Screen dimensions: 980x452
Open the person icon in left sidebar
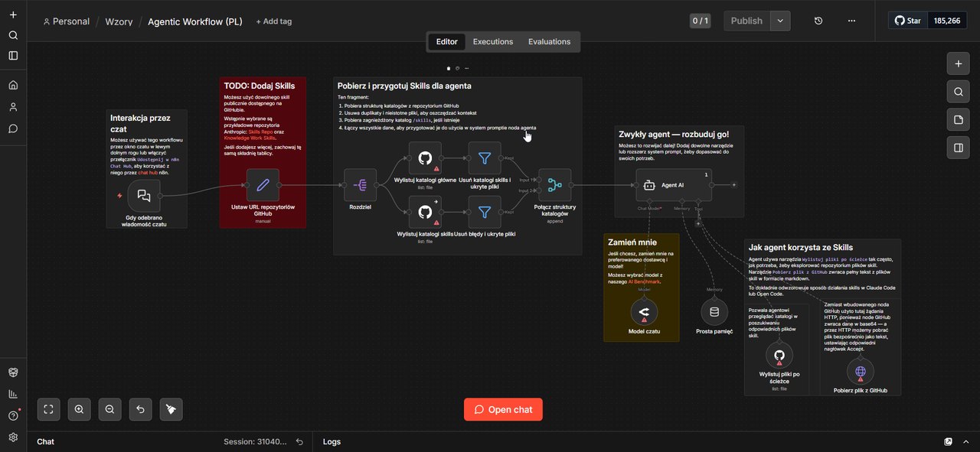tap(13, 107)
